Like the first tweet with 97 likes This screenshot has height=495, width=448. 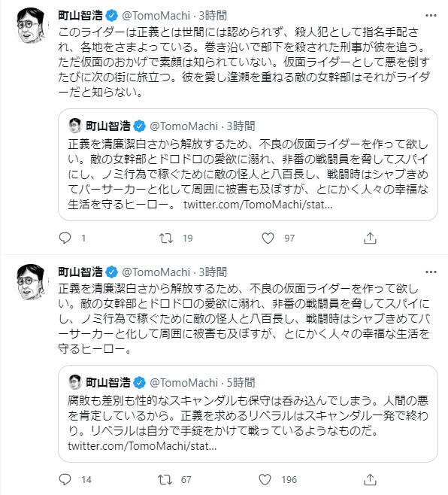click(268, 238)
